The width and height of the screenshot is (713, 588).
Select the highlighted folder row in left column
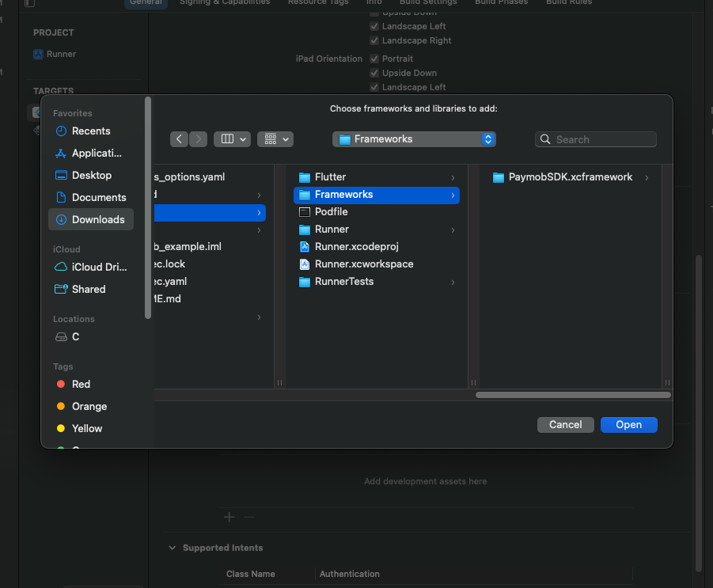(x=210, y=213)
